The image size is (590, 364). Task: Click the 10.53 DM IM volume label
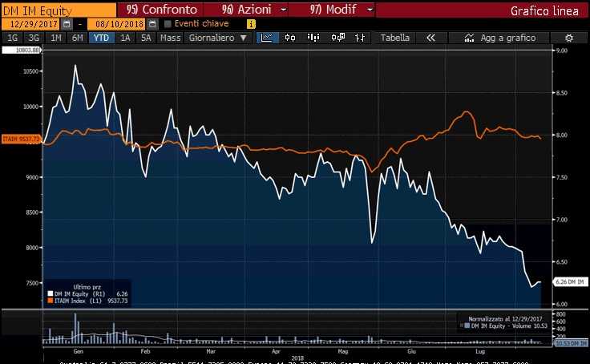[572, 343]
